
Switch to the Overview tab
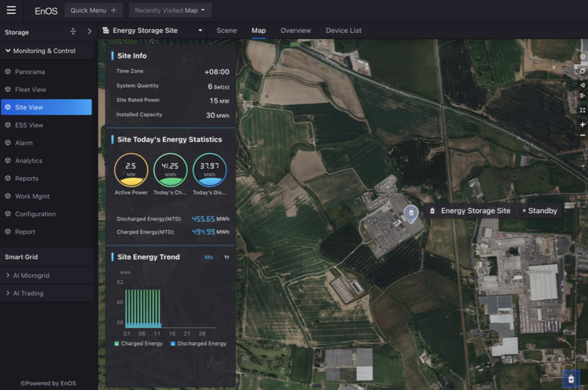pos(295,30)
